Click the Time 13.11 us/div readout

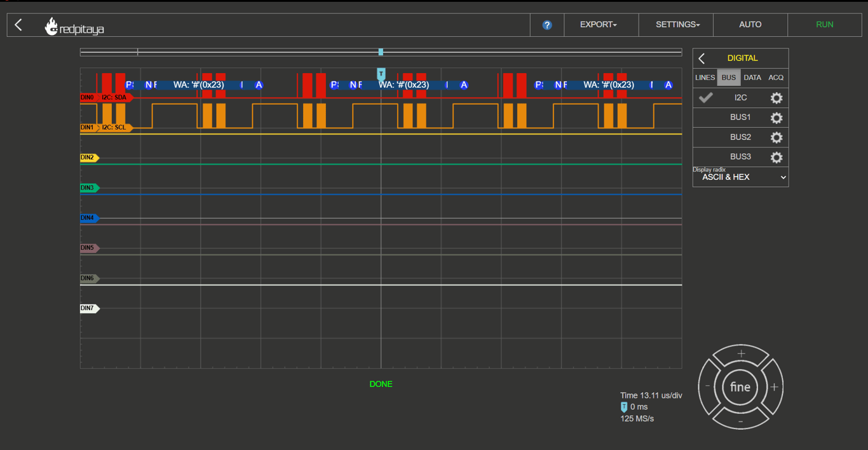pos(651,395)
